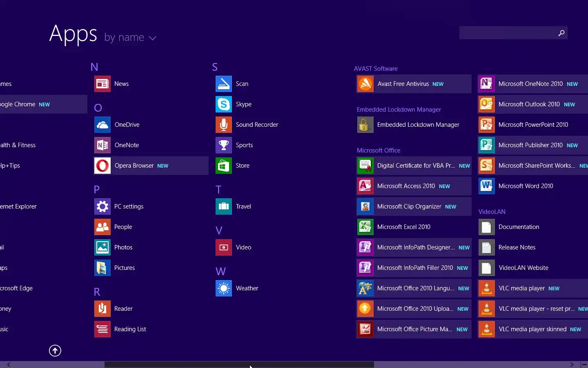The image size is (588, 368).
Task: Open the 'by name' sort dropdown
Action: tap(130, 38)
